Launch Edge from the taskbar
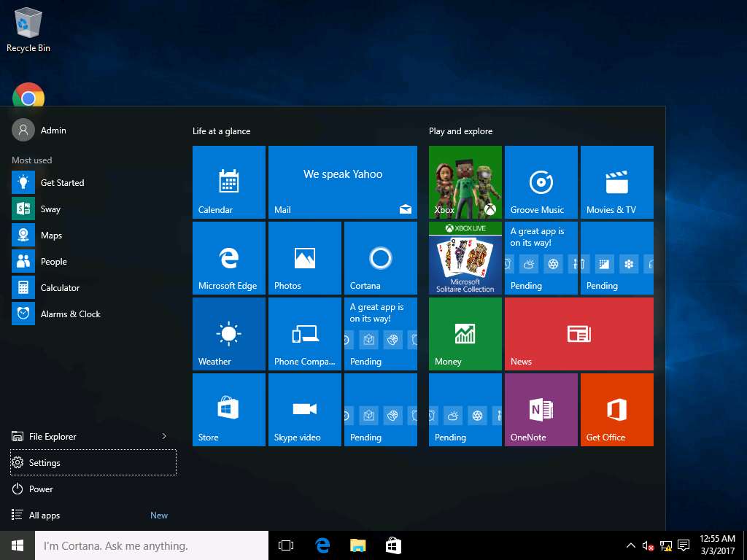Image resolution: width=747 pixels, height=560 pixels. pyautogui.click(x=322, y=545)
